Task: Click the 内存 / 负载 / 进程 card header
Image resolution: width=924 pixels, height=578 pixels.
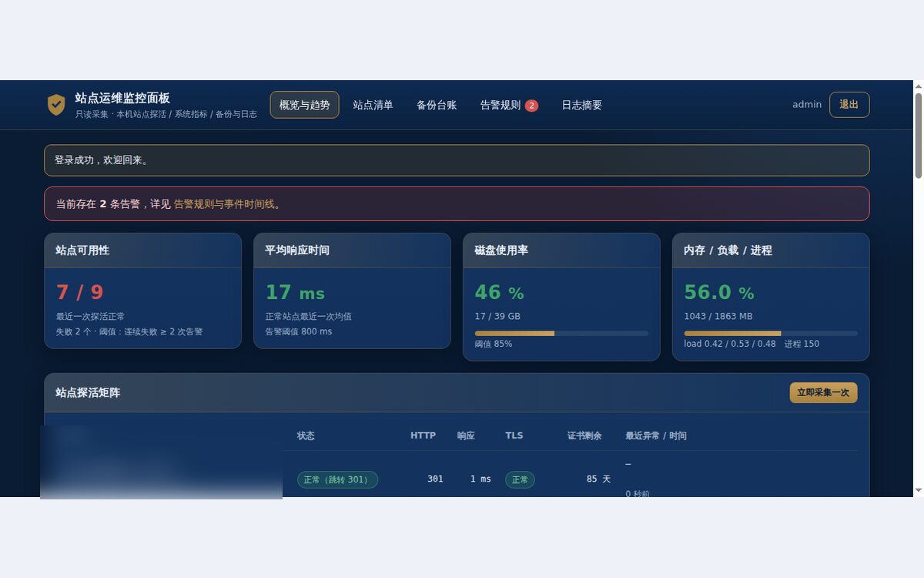Action: tap(771, 250)
